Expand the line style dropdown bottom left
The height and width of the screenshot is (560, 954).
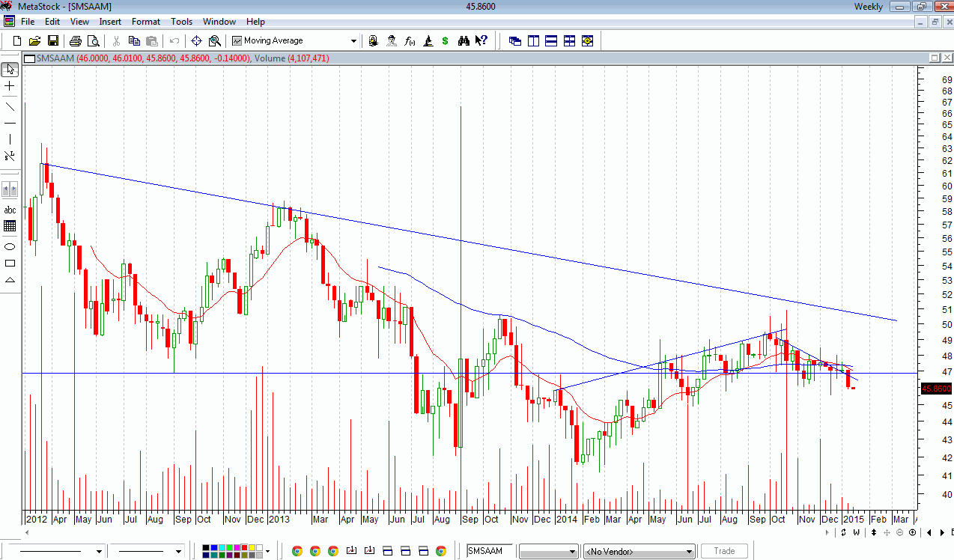(x=98, y=552)
